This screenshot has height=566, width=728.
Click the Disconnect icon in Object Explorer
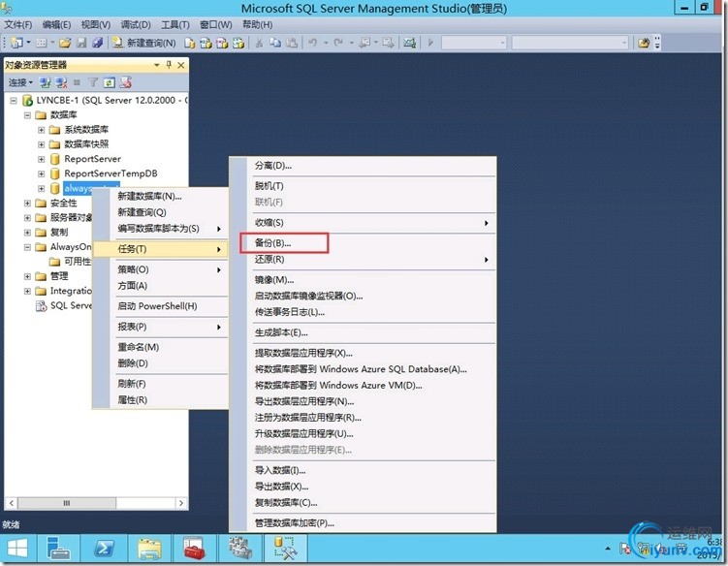[x=61, y=82]
